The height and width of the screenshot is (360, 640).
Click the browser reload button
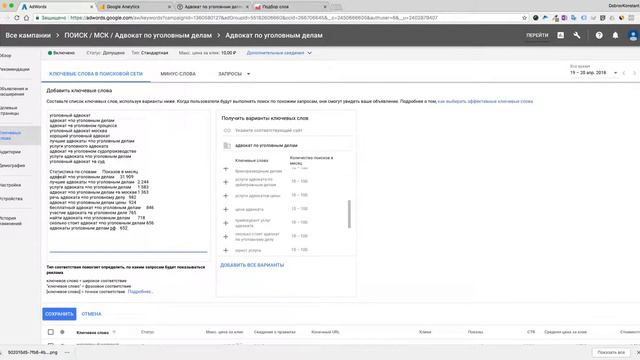pyautogui.click(x=17, y=18)
